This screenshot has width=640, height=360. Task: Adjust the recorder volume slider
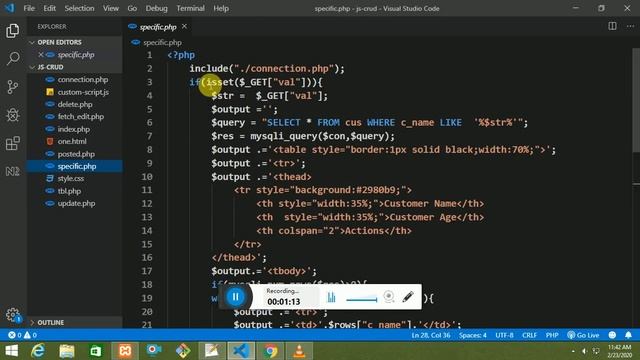(362, 300)
